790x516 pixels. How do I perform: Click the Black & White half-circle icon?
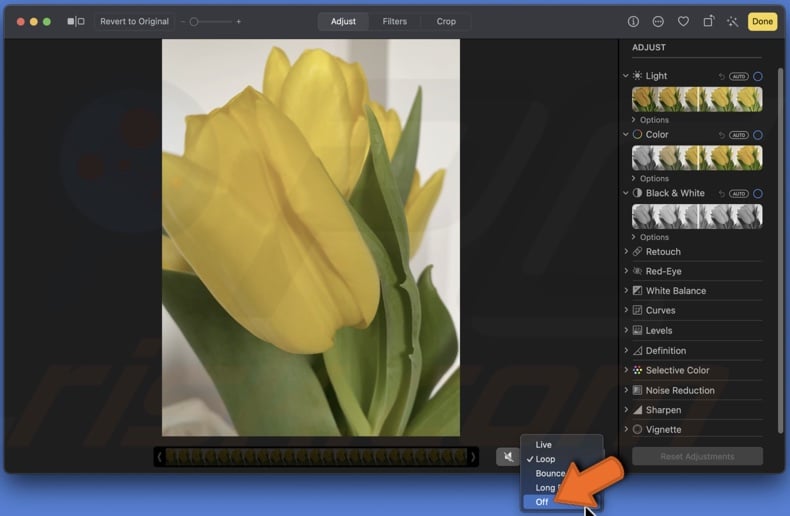pos(637,193)
